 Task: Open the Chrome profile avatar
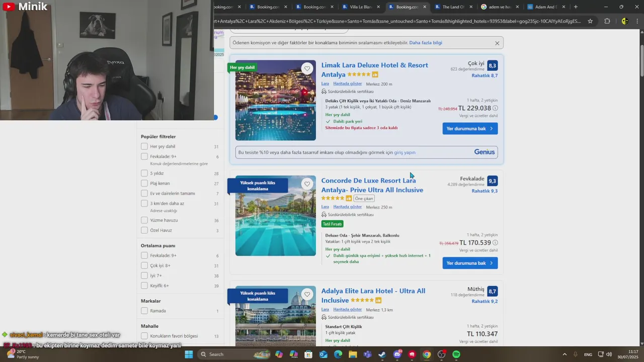(625, 21)
